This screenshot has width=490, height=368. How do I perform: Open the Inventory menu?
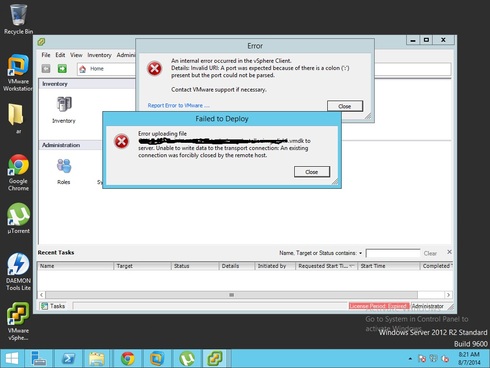coord(99,55)
